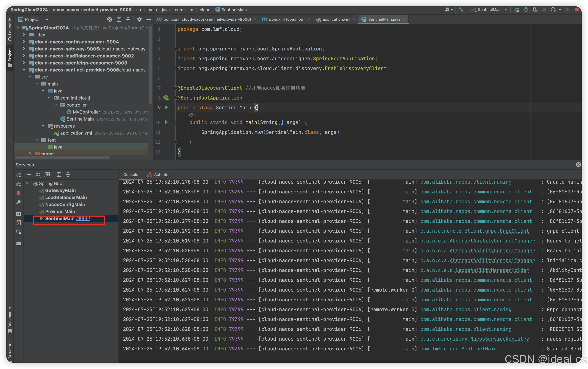Run SentinelMain with coverage shield icon
The height and width of the screenshot is (369, 588).
(x=535, y=9)
